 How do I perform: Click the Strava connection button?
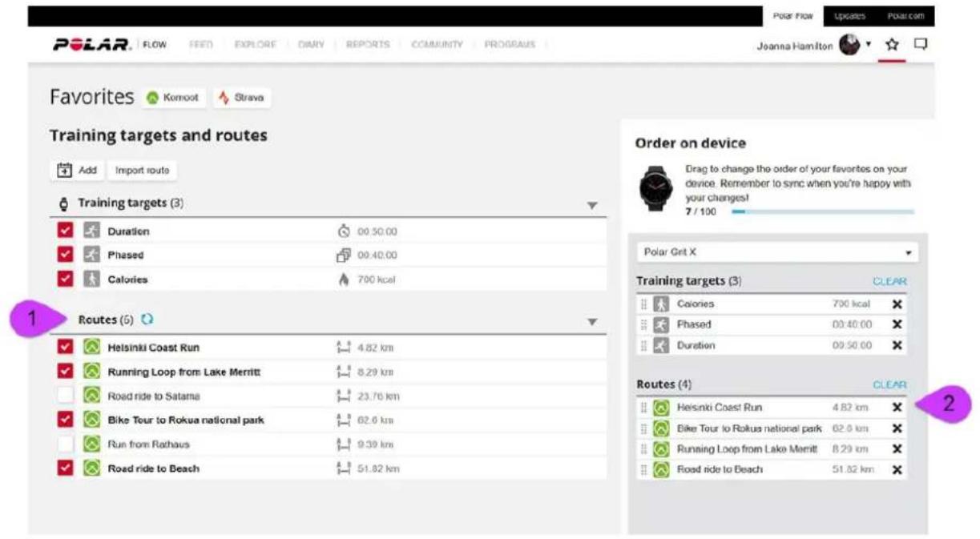[x=241, y=98]
